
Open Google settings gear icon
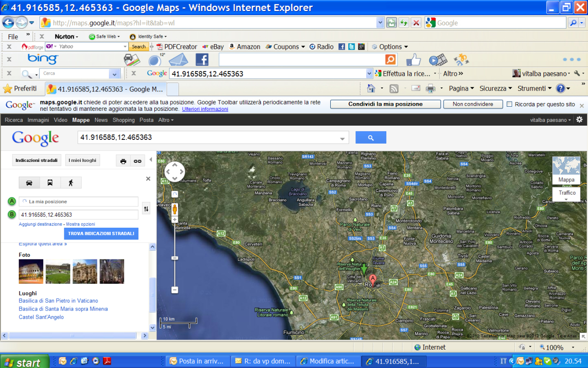click(x=579, y=120)
